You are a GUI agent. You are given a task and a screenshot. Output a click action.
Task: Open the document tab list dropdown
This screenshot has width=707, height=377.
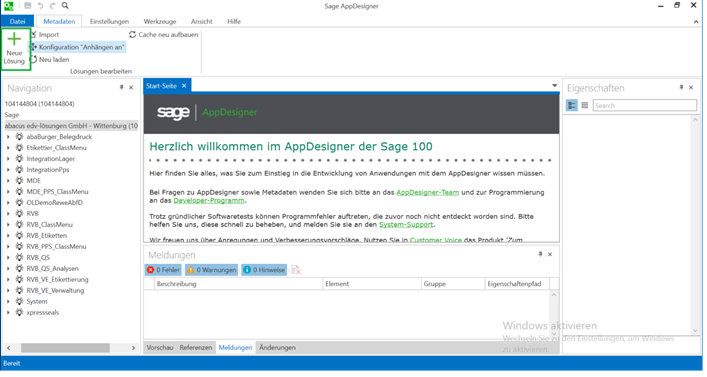(555, 86)
